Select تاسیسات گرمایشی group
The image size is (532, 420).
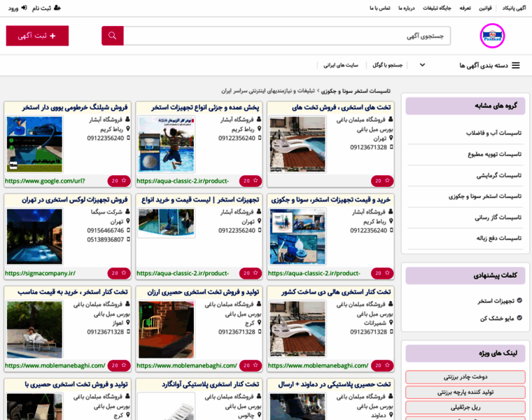pyautogui.click(x=498, y=176)
